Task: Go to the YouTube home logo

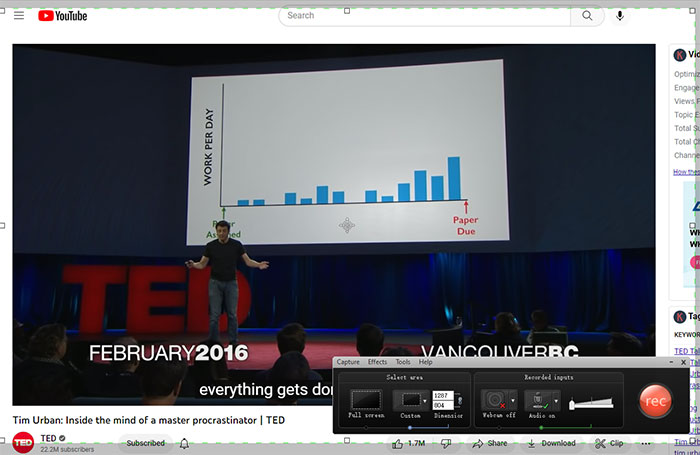Action: 62,16
